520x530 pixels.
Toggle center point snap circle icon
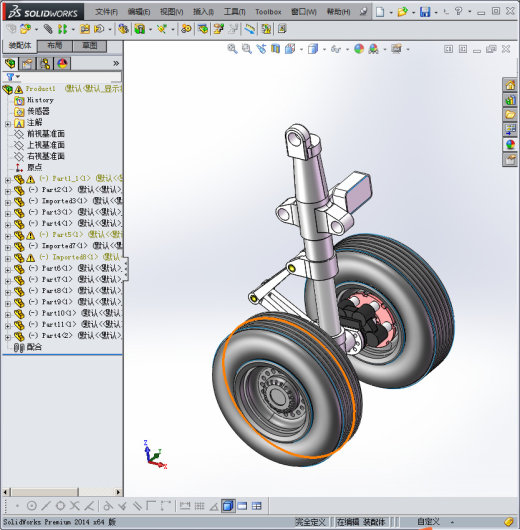click(x=32, y=506)
